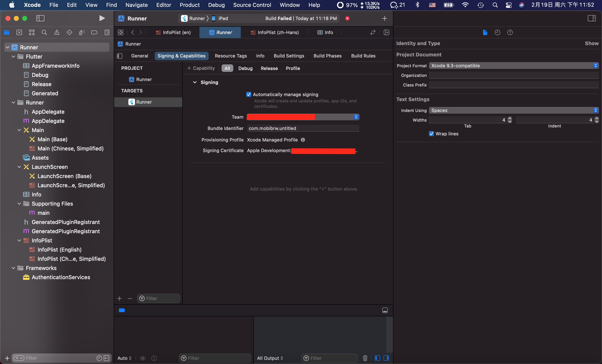This screenshot has width=602, height=364.
Task: Collapse the Flutter folder
Action: pos(13,57)
